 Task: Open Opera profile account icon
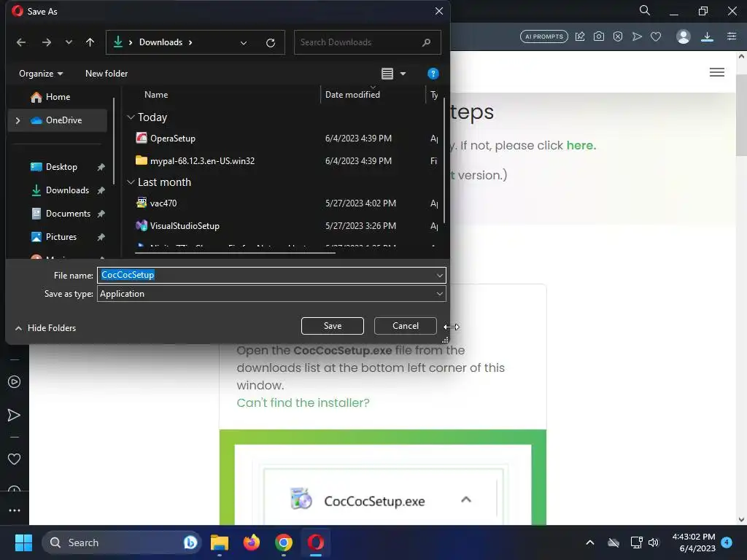pos(683,36)
